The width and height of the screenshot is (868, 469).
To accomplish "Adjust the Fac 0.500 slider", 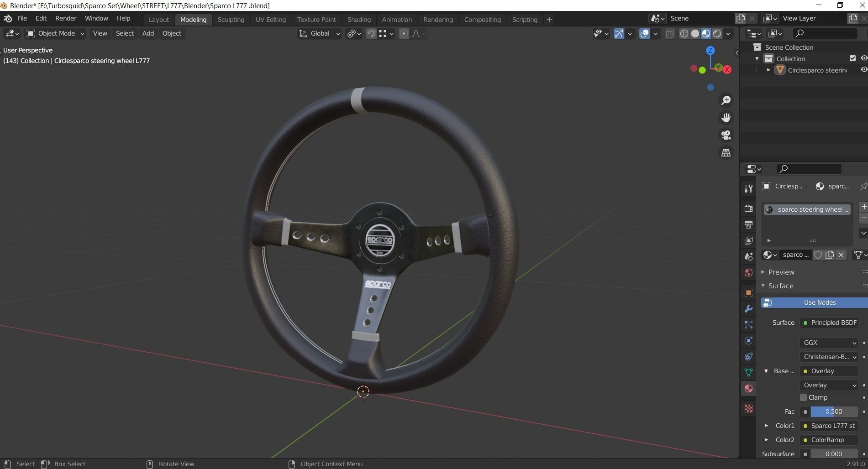I will pos(834,412).
